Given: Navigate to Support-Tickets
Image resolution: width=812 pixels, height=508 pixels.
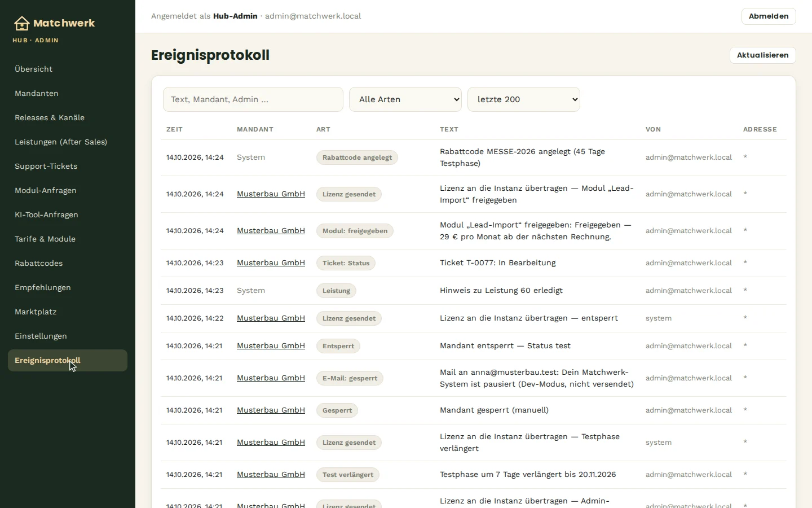Looking at the screenshot, I should 68,166.
